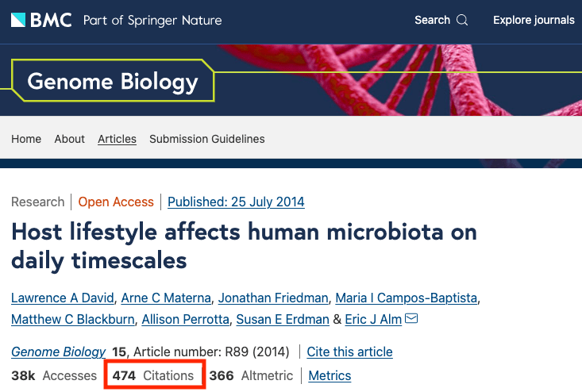Click the BMC logo

[43, 20]
